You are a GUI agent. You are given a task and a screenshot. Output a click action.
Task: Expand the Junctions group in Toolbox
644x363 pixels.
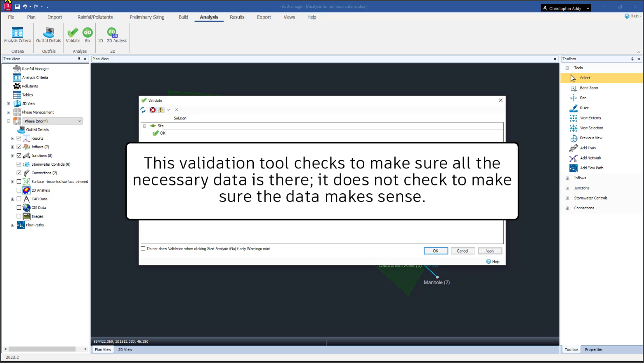click(x=567, y=188)
